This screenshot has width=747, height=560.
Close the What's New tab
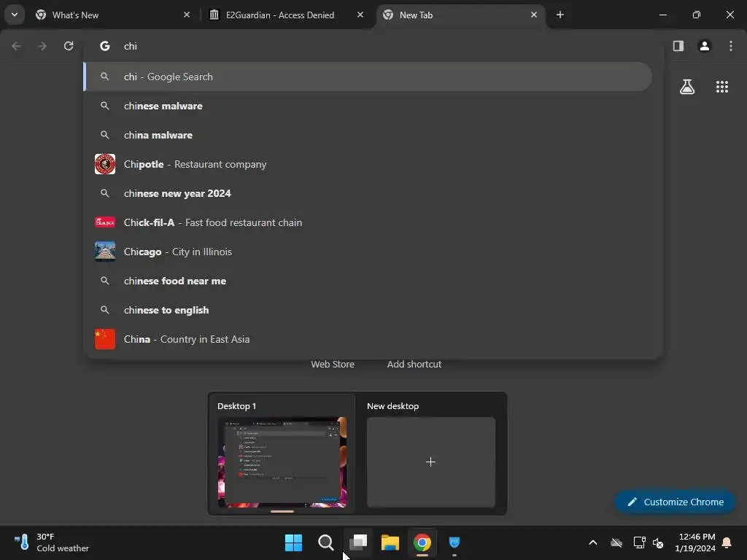187,15
